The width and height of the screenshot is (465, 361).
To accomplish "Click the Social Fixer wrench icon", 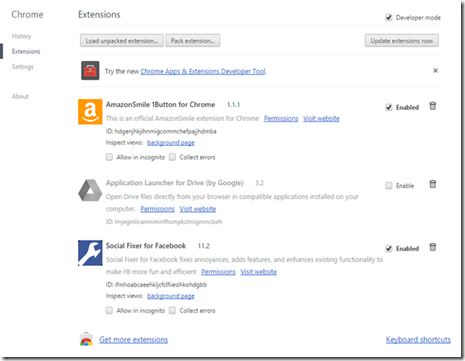I will click(90, 253).
